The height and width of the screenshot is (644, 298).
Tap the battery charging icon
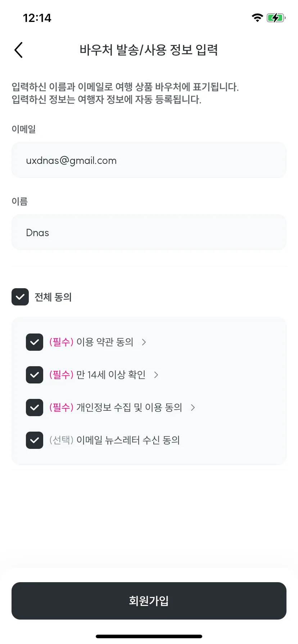tap(276, 18)
